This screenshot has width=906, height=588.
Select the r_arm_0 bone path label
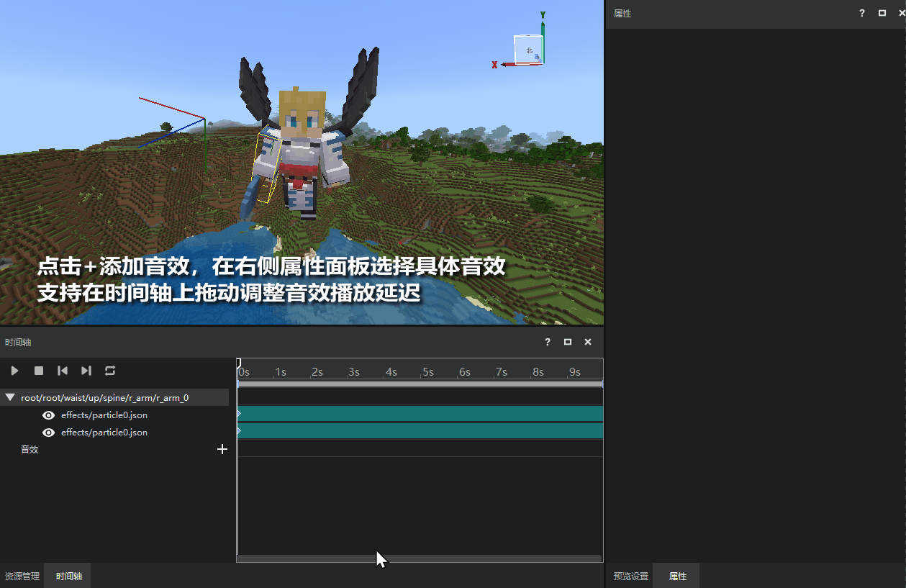[x=105, y=397]
